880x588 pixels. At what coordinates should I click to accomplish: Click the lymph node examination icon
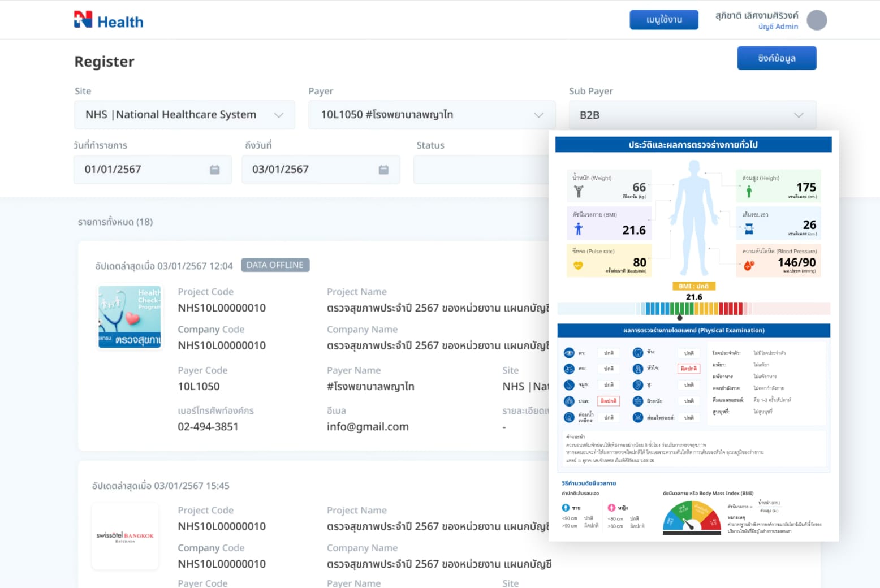pyautogui.click(x=569, y=417)
